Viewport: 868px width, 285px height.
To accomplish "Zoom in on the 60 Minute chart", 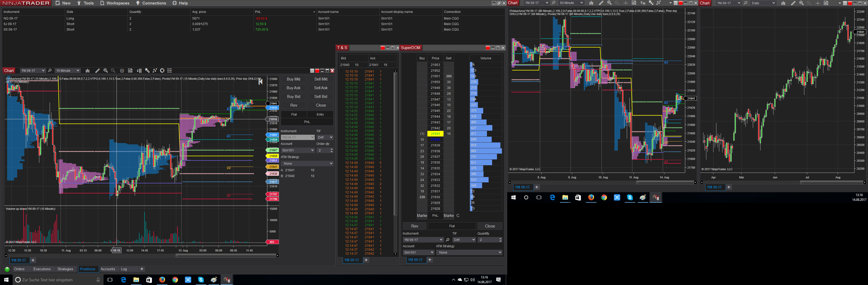I will [609, 3].
